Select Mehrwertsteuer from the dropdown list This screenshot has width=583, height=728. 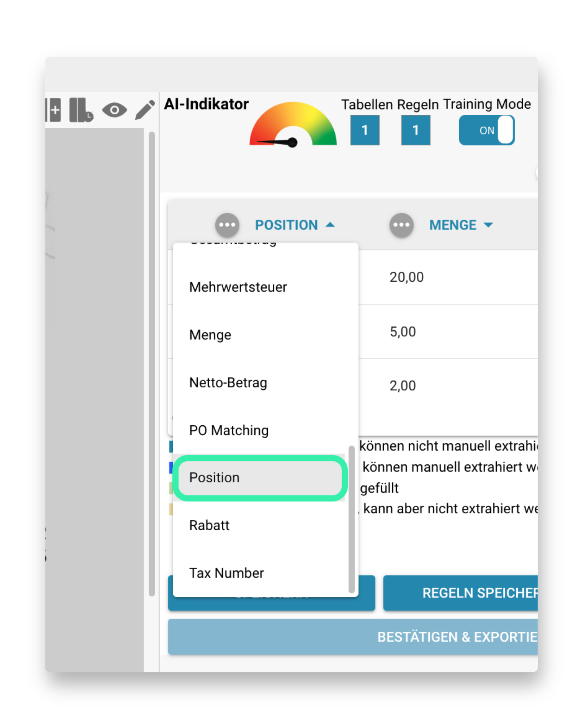coord(238,287)
